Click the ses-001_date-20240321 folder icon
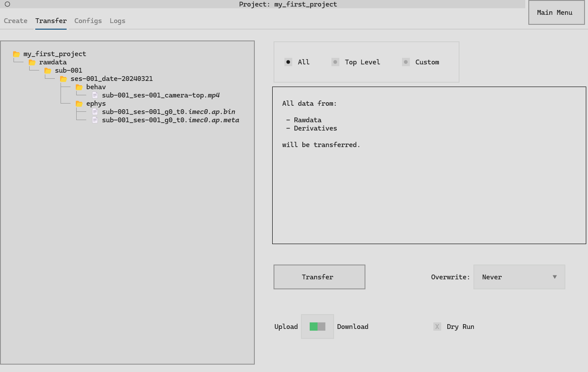Image resolution: width=588 pixels, height=372 pixels. pyautogui.click(x=64, y=79)
